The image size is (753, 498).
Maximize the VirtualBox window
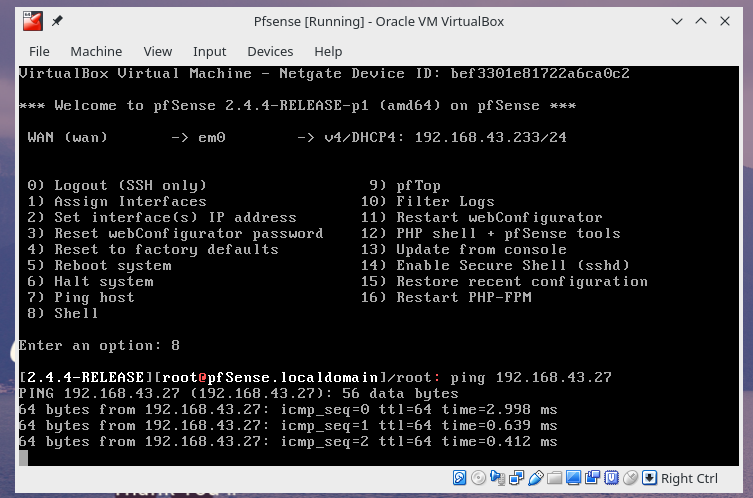[x=701, y=21]
